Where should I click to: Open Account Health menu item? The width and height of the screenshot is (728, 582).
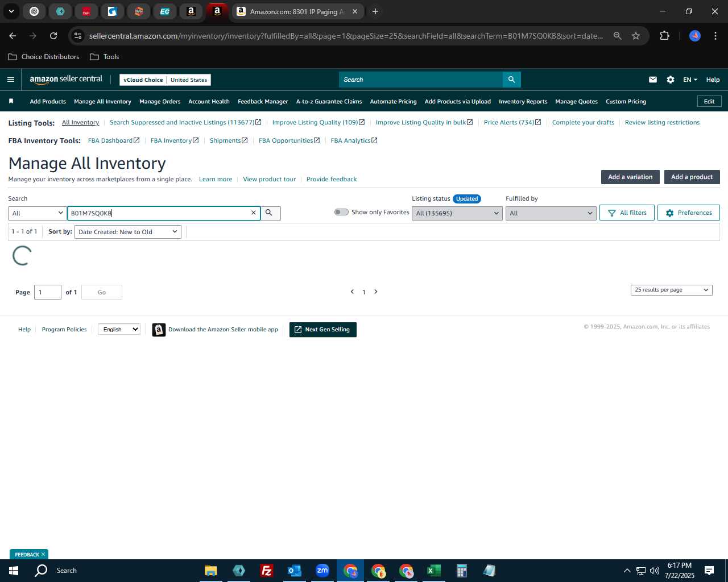coord(209,102)
